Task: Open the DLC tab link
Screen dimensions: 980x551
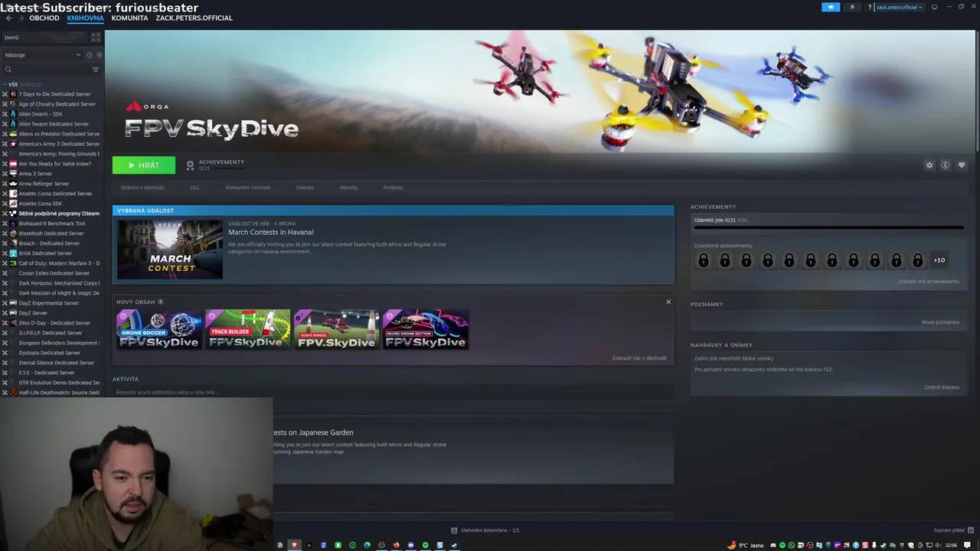Action: 195,187
